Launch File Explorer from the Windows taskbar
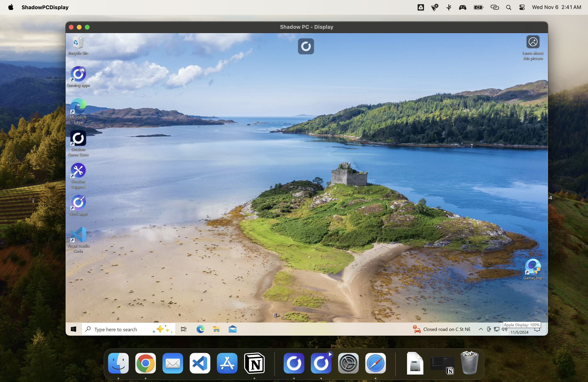This screenshot has width=588, height=382. (x=216, y=329)
